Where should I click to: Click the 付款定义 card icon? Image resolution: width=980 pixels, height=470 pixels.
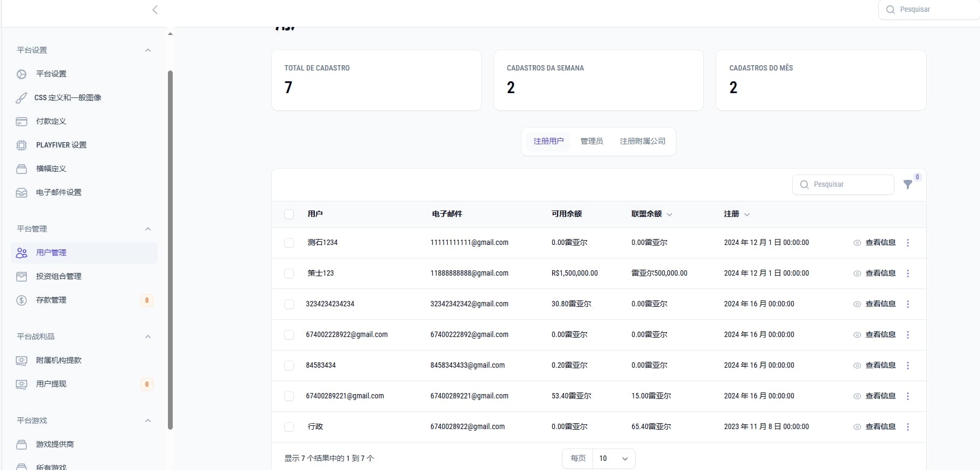tap(22, 122)
